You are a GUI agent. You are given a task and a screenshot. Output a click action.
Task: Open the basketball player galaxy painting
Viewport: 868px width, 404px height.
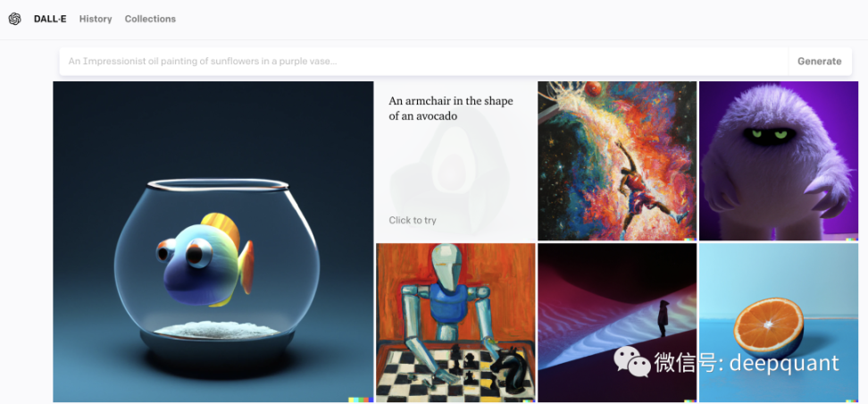(617, 161)
